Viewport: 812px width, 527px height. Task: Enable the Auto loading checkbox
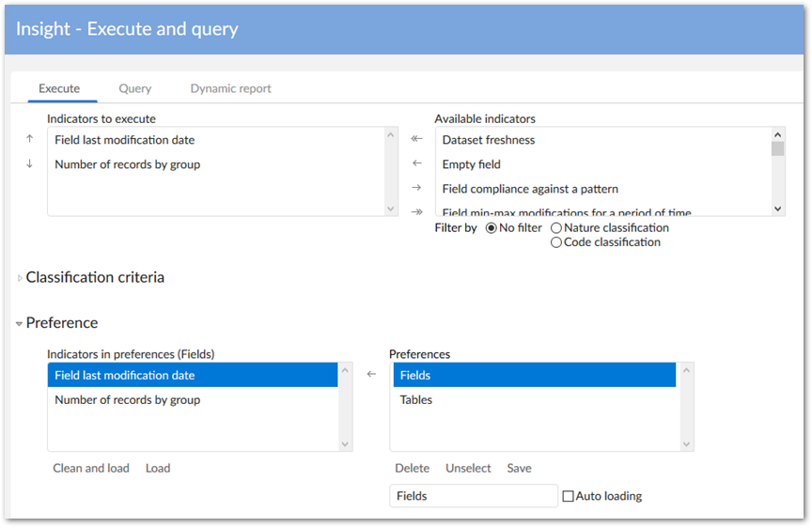click(x=568, y=496)
